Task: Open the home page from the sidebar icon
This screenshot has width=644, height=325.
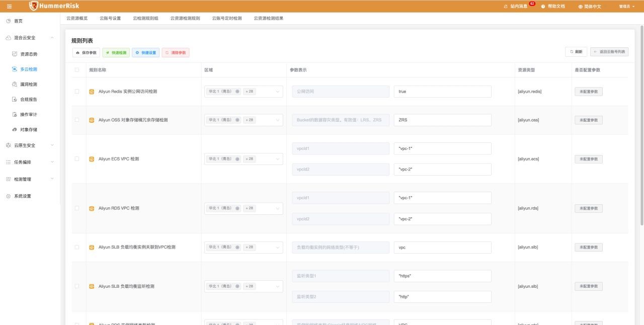Action: coord(8,21)
